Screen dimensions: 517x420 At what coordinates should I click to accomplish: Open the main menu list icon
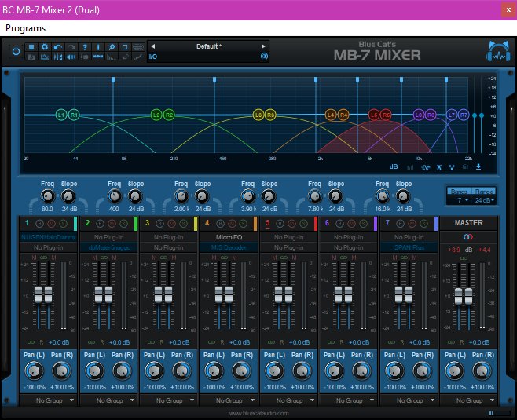tap(31, 47)
